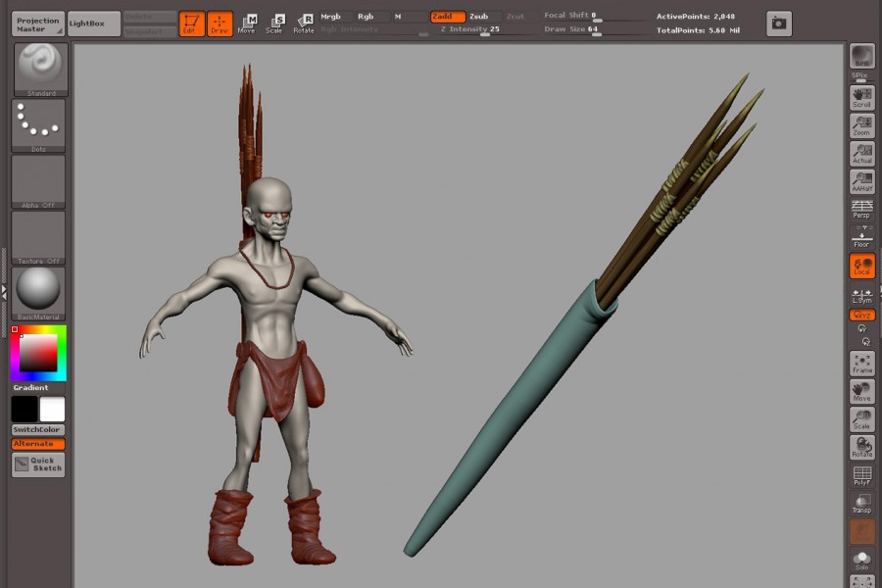This screenshot has width=882, height=588.
Task: Toggle Edit mode button
Action: [192, 23]
